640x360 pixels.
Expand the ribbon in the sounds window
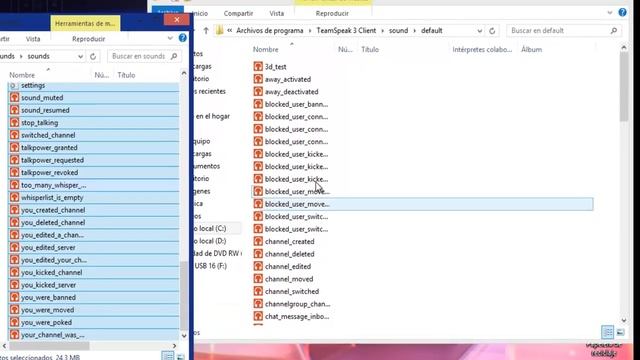(170, 38)
